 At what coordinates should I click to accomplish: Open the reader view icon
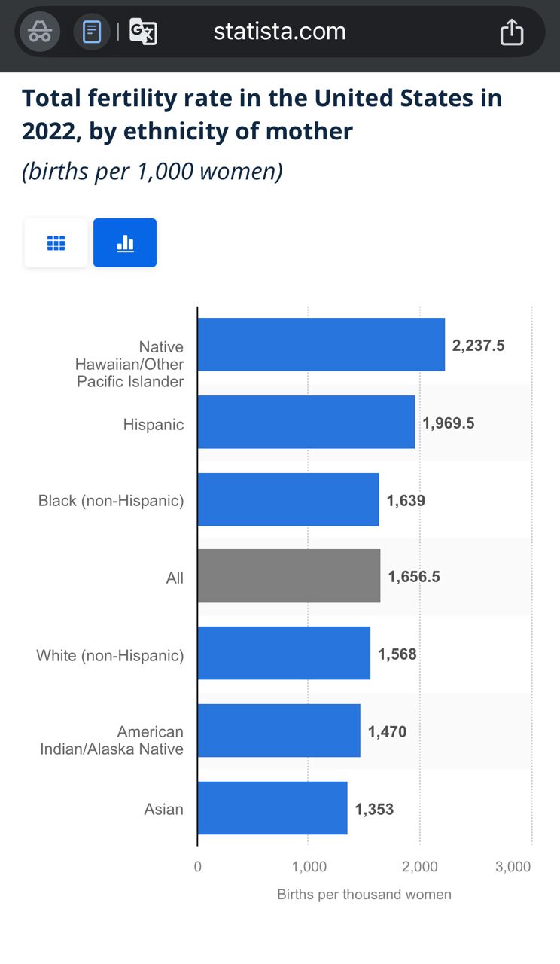pyautogui.click(x=92, y=32)
